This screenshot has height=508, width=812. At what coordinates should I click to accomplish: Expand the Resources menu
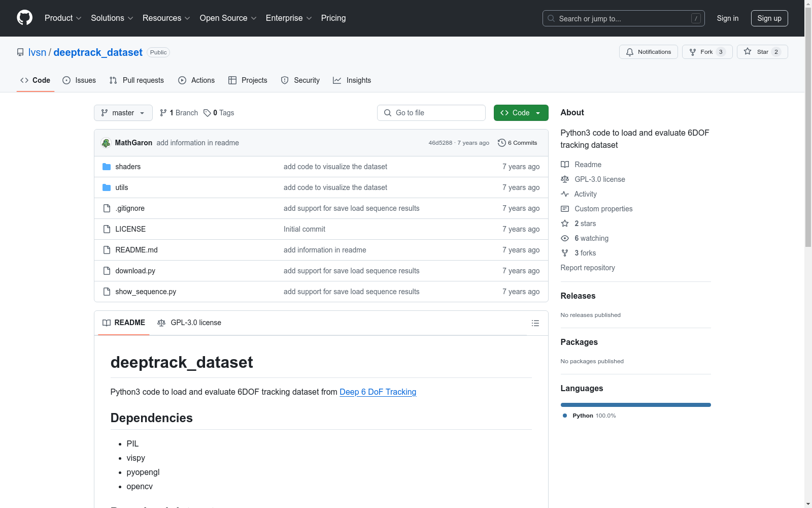(x=166, y=18)
